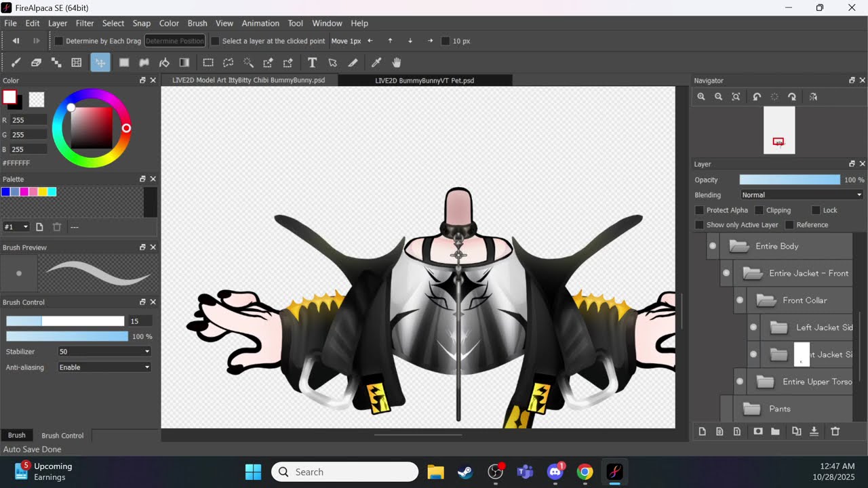The width and height of the screenshot is (868, 488).
Task: Select the Move tool
Action: pyautogui.click(x=100, y=62)
